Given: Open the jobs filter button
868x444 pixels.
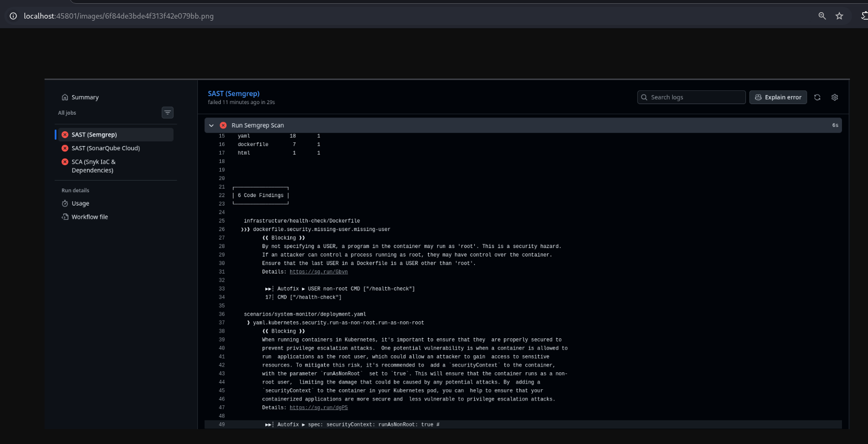Looking at the screenshot, I should (x=168, y=113).
